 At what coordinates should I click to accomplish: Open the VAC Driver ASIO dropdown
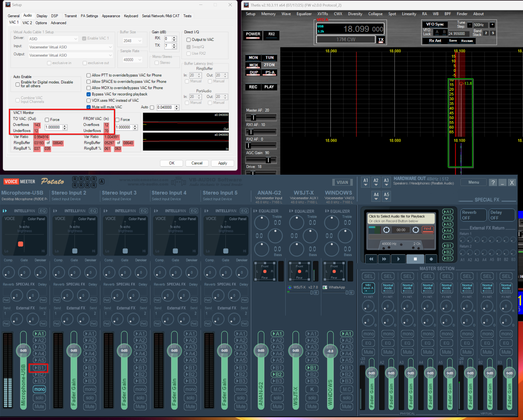click(x=53, y=39)
